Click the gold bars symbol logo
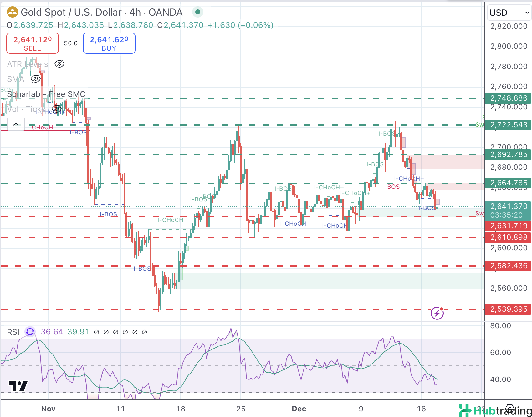This screenshot has height=417, width=532. [13, 13]
